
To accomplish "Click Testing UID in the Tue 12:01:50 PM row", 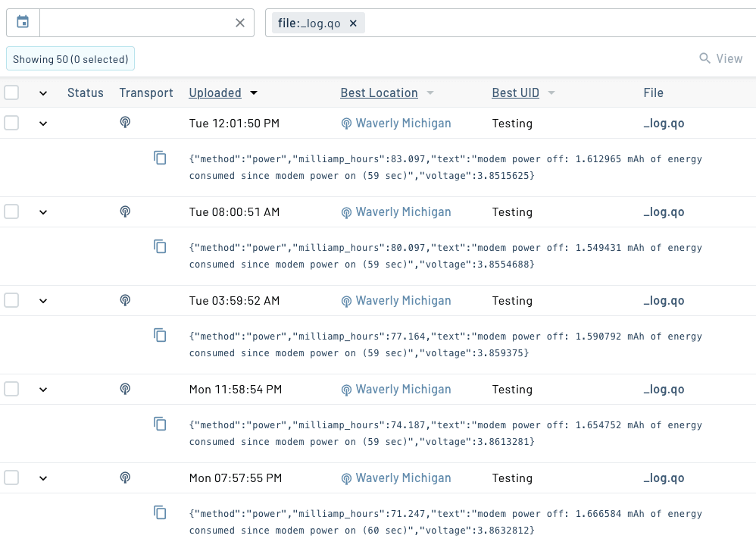I will (512, 123).
